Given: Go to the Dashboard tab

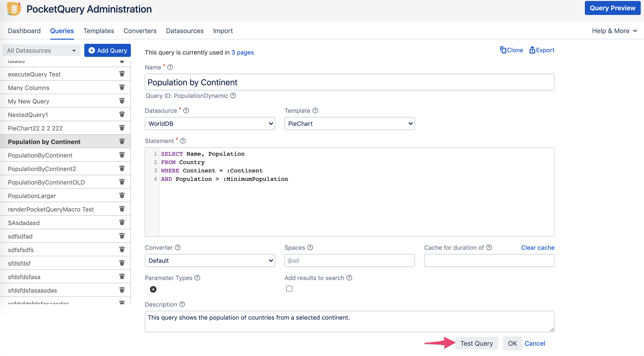Looking at the screenshot, I should coord(24,31).
